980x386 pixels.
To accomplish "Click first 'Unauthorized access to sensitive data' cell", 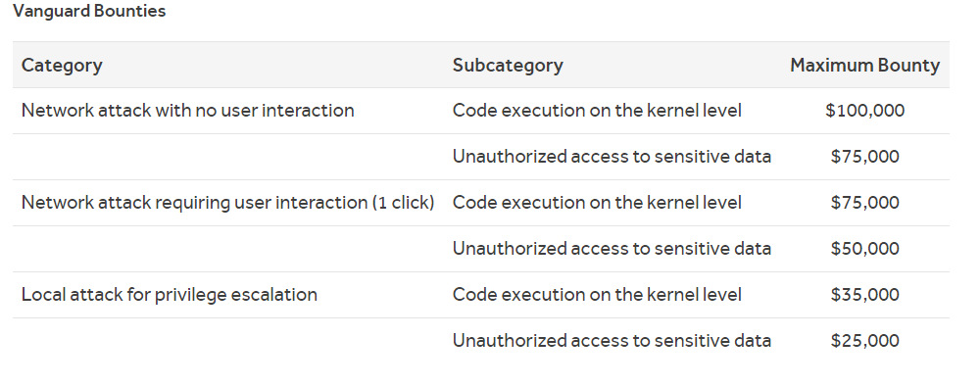I will 612,157.
